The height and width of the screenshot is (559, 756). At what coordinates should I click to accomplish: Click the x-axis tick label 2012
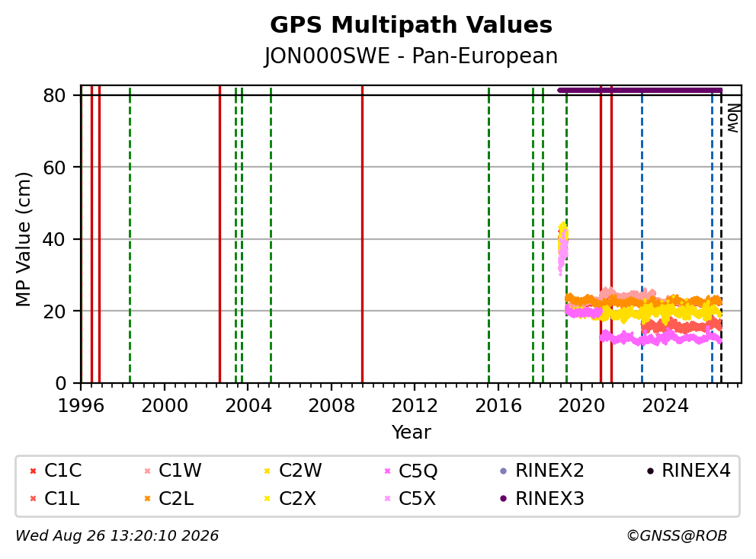(x=415, y=406)
